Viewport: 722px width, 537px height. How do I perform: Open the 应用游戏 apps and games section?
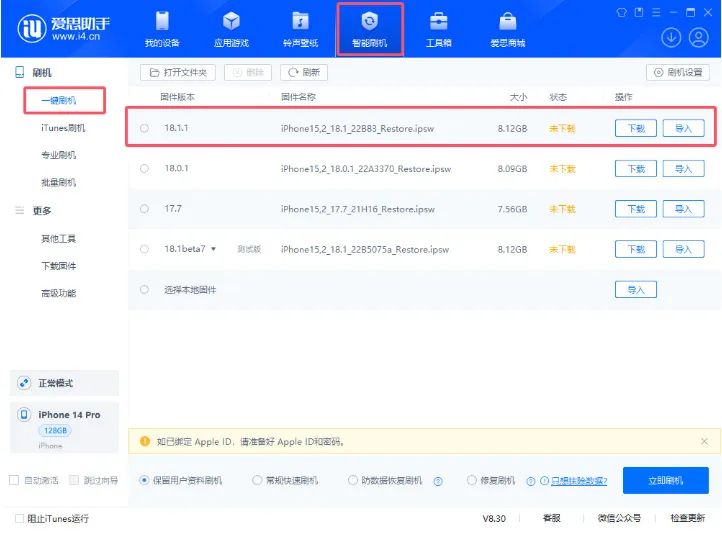[x=231, y=28]
